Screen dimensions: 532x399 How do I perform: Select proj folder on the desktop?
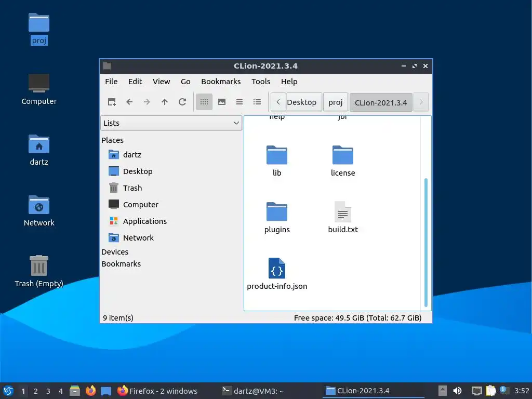click(x=39, y=29)
